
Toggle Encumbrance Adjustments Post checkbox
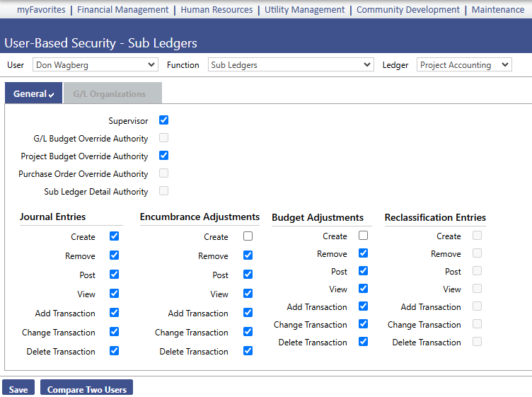tap(248, 274)
